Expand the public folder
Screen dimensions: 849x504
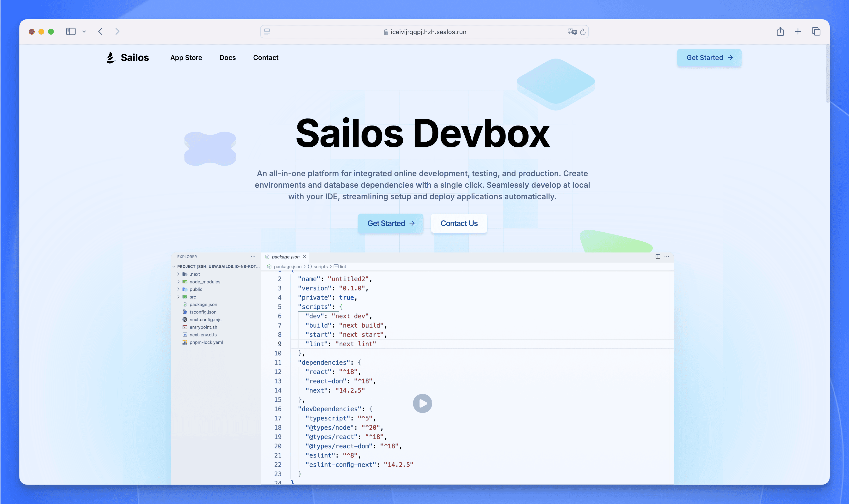(x=178, y=289)
